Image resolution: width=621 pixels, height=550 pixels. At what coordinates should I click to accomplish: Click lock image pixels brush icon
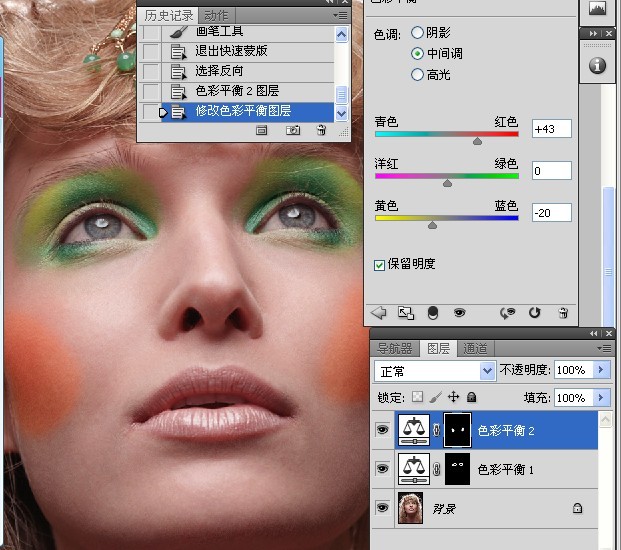436,397
